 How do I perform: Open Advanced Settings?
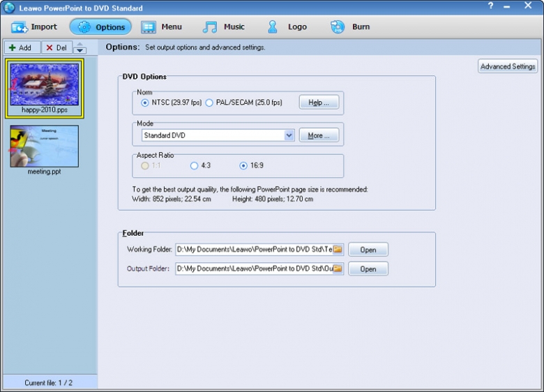tap(508, 66)
